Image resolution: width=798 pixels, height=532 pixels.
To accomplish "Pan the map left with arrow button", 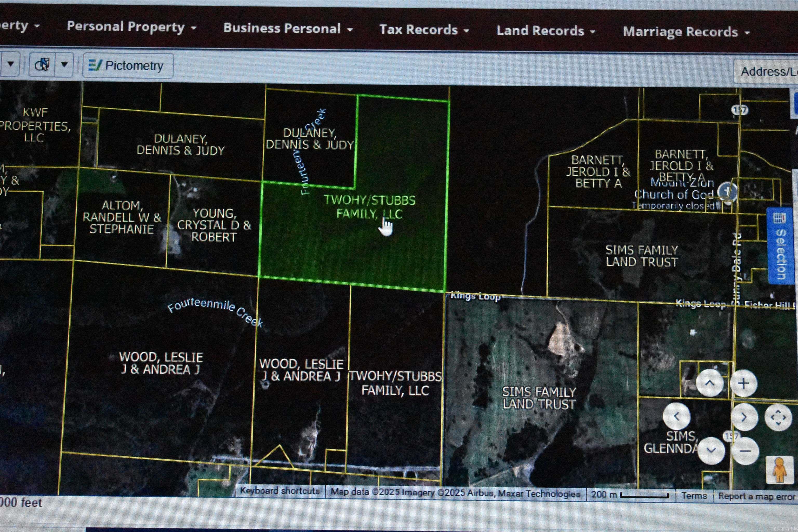I will tap(676, 416).
